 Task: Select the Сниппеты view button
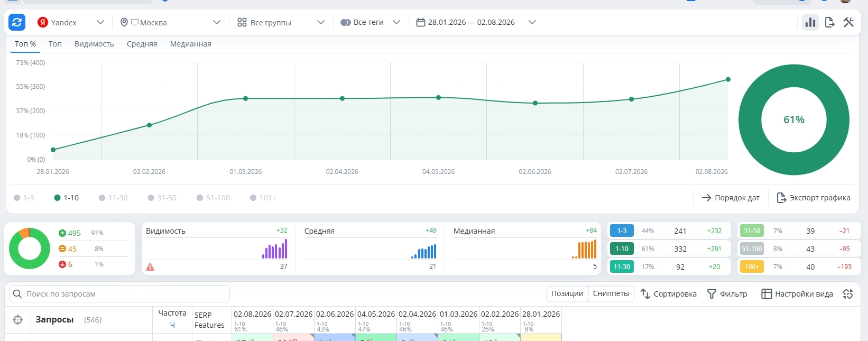[611, 293]
